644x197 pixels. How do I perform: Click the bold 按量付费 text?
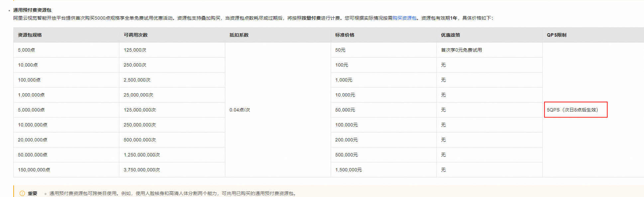311,18
